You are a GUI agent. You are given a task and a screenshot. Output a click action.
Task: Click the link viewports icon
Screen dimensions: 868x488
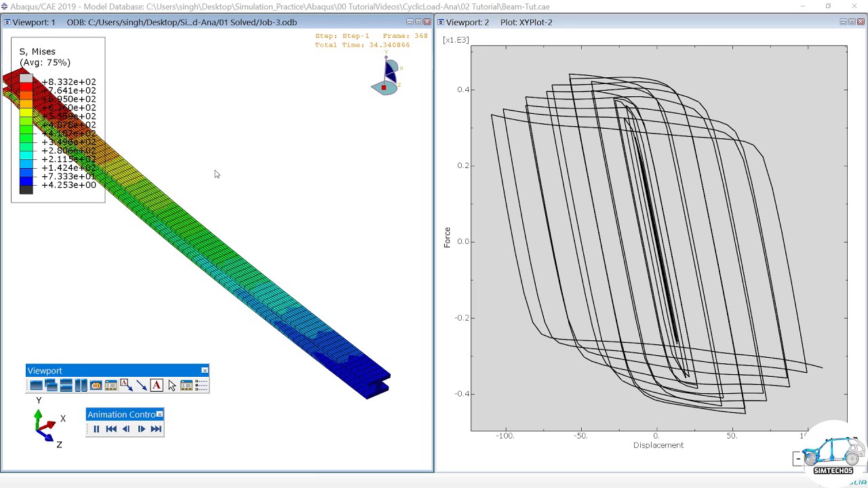point(96,386)
